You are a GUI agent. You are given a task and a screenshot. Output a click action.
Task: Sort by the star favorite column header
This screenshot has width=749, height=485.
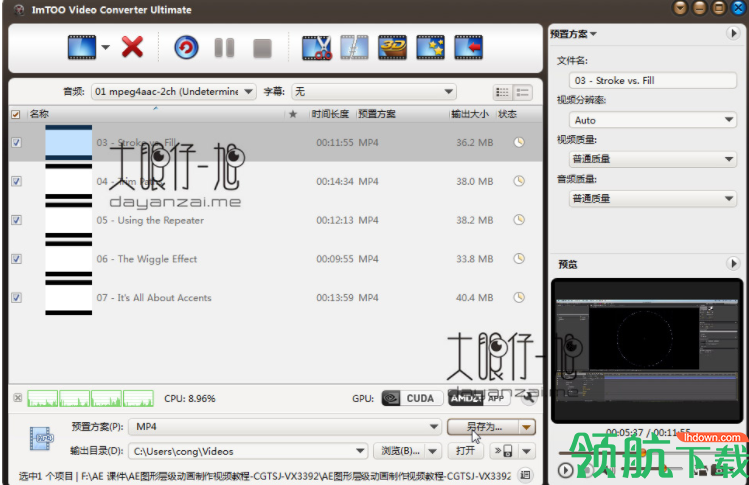293,114
